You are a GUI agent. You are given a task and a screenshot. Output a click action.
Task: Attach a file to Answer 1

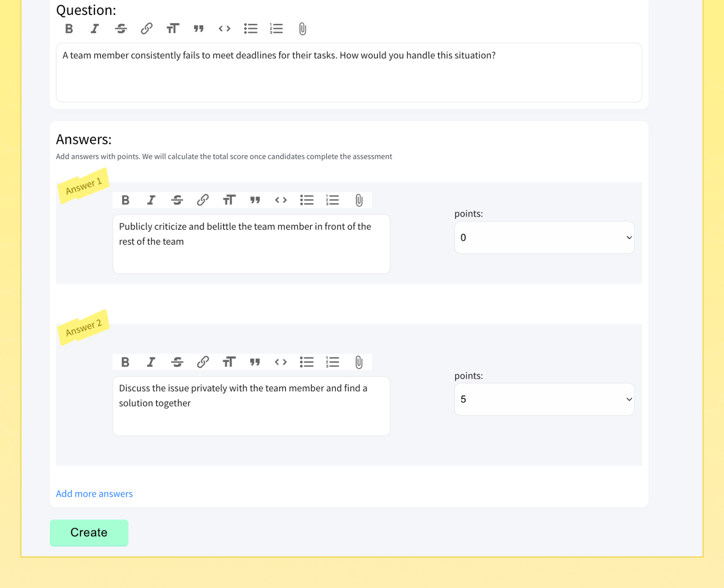click(x=359, y=199)
